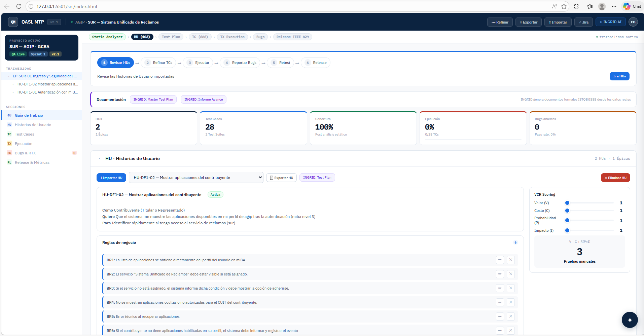Screen dimensions: 644x336
Task: Open the floating INGRID sparkle assistant button
Action: coord(629,320)
